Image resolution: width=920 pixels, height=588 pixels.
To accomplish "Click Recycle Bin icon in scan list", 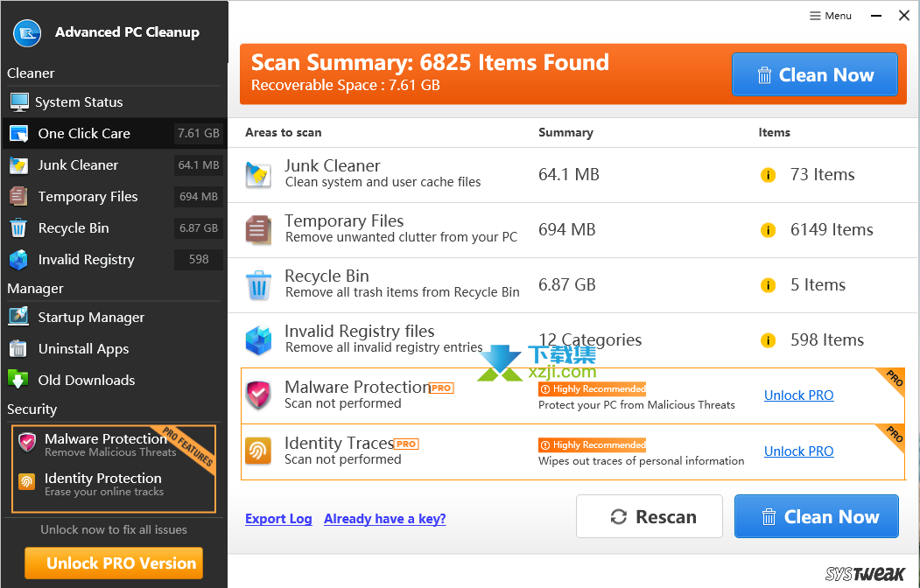I will coord(259,285).
